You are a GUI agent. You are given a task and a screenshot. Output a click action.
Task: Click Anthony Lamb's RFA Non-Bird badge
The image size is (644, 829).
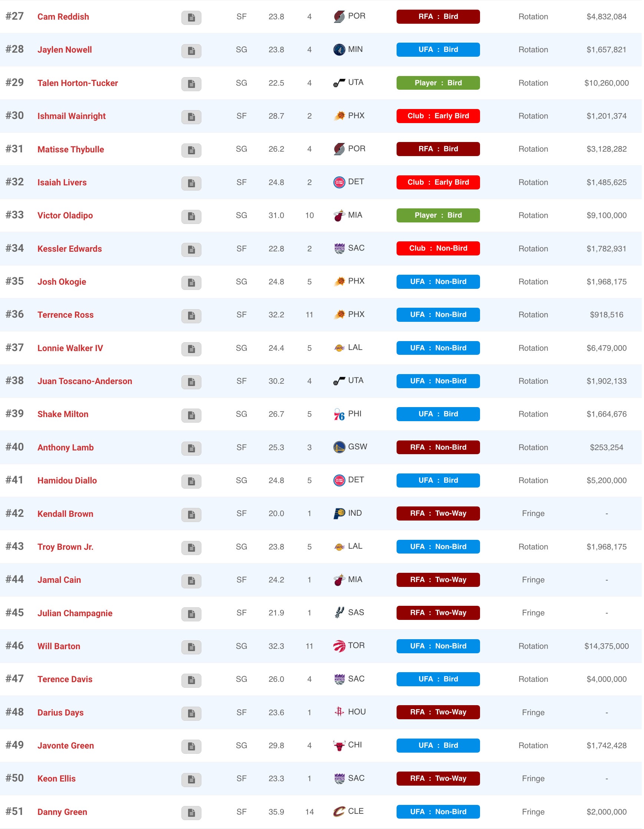[x=438, y=447]
